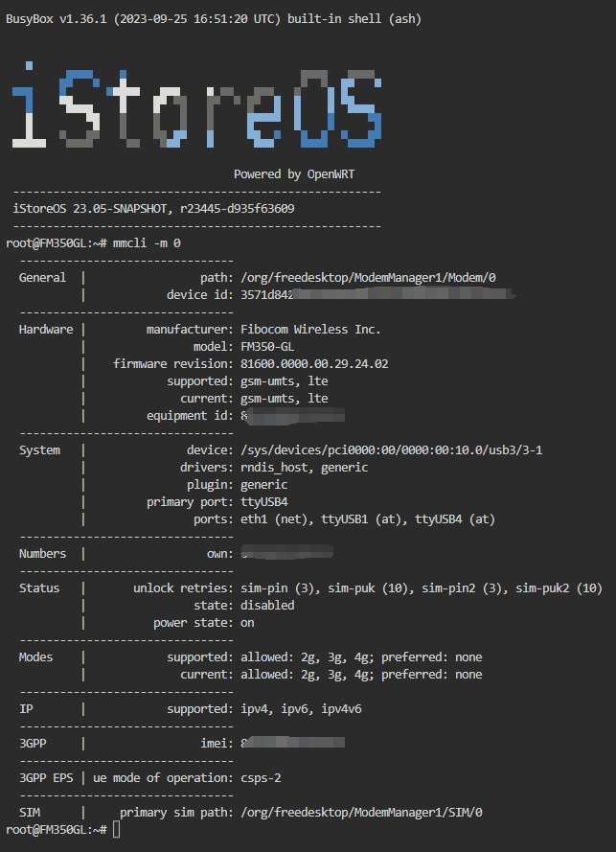Image resolution: width=616 pixels, height=852 pixels.
Task: Click ue mode of operation 'csps-2'
Action: (x=261, y=778)
